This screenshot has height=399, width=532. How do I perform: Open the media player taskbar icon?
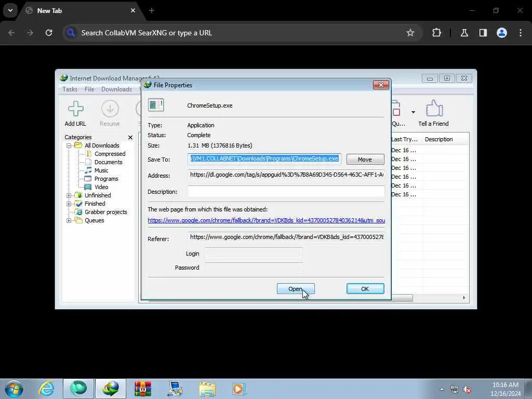tap(238, 389)
